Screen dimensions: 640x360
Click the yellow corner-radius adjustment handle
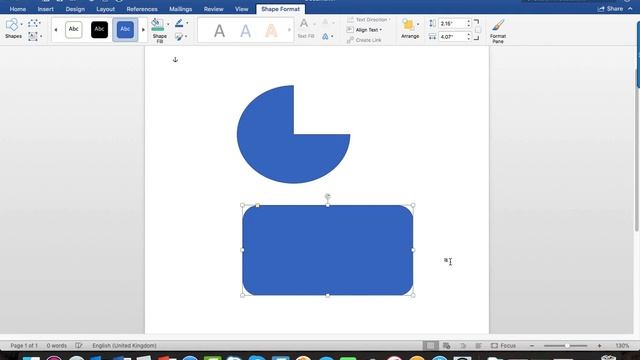(257, 205)
